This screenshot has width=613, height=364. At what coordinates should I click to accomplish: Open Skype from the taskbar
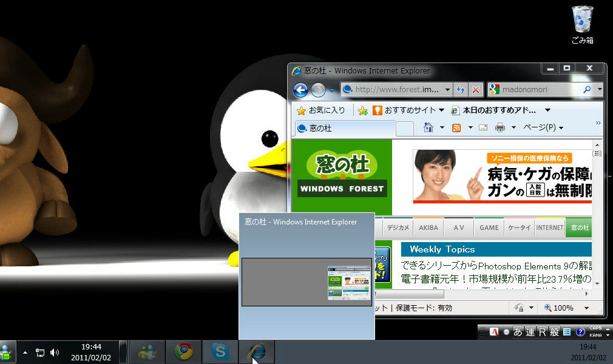(x=220, y=352)
